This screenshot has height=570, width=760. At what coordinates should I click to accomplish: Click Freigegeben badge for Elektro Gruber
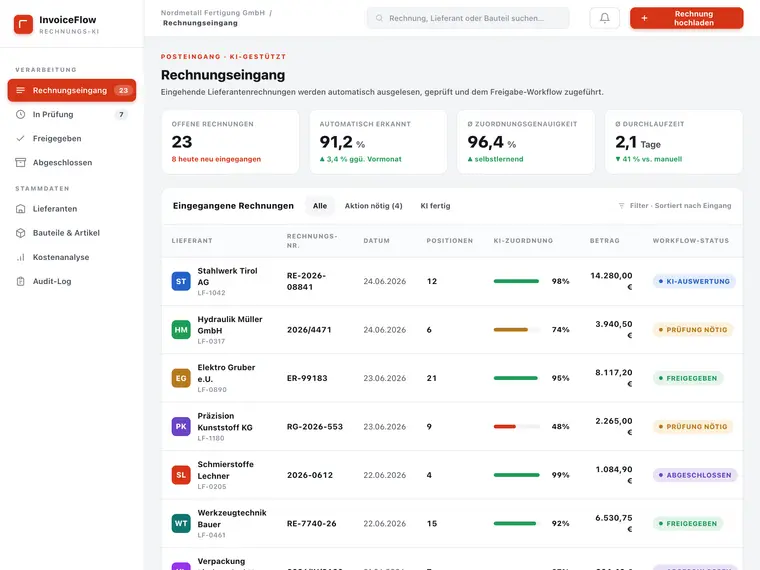point(688,378)
